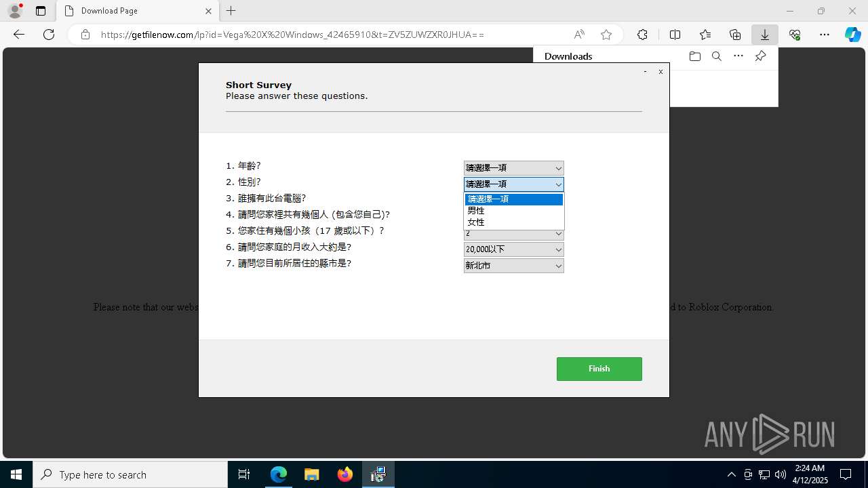This screenshot has width=868, height=488.
Task: Show hidden system tray icons
Action: (731, 474)
